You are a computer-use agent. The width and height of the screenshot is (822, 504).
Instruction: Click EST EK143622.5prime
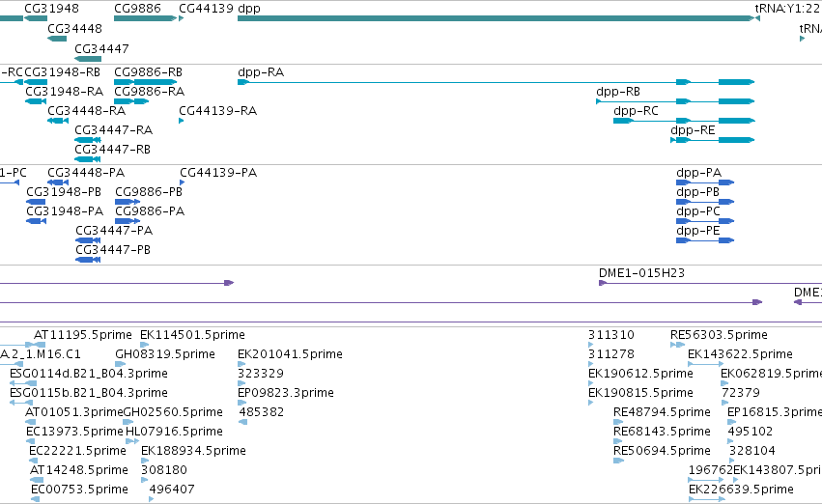pos(706,365)
